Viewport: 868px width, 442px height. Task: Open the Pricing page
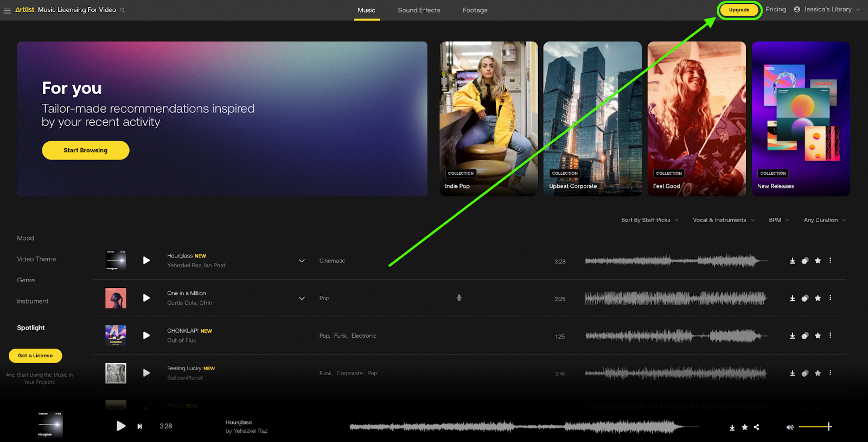[776, 9]
